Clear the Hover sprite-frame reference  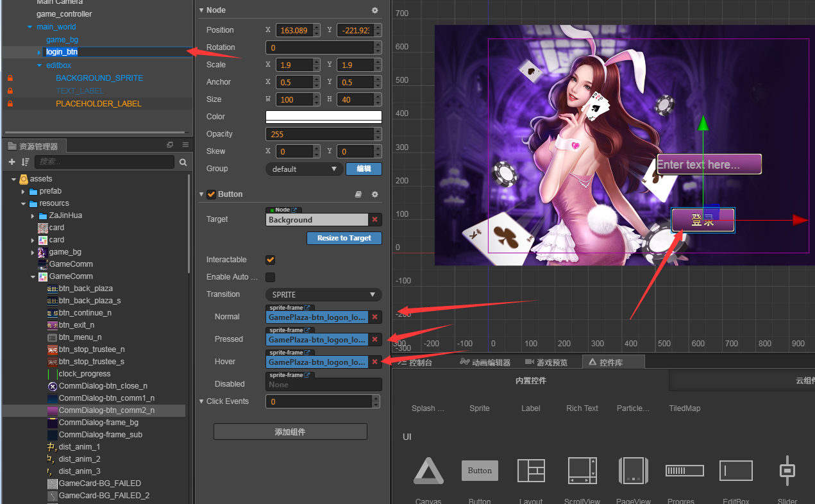(x=375, y=362)
